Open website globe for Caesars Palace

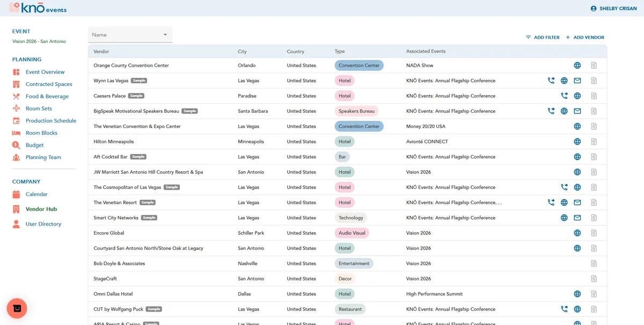tap(577, 96)
